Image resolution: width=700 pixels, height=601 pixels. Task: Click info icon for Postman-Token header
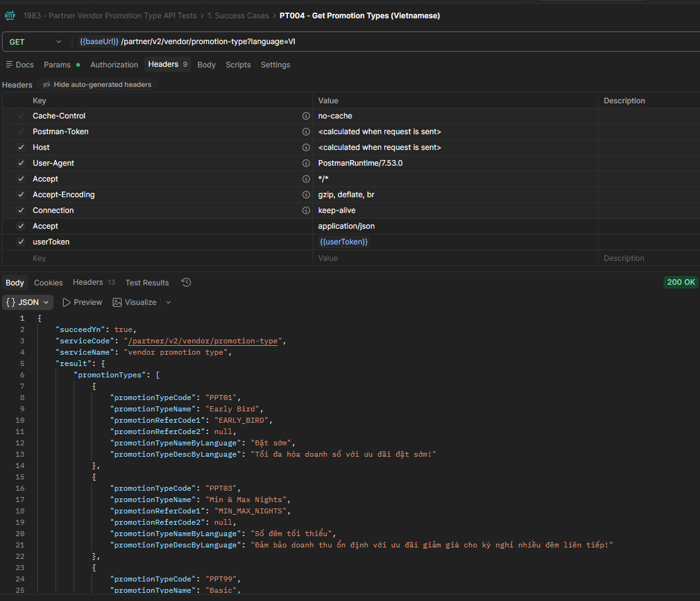306,132
